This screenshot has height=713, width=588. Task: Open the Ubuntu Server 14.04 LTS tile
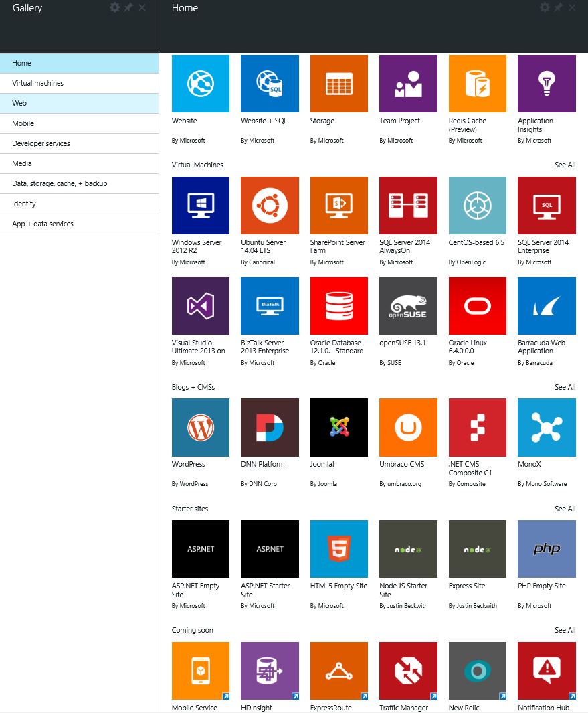270,205
